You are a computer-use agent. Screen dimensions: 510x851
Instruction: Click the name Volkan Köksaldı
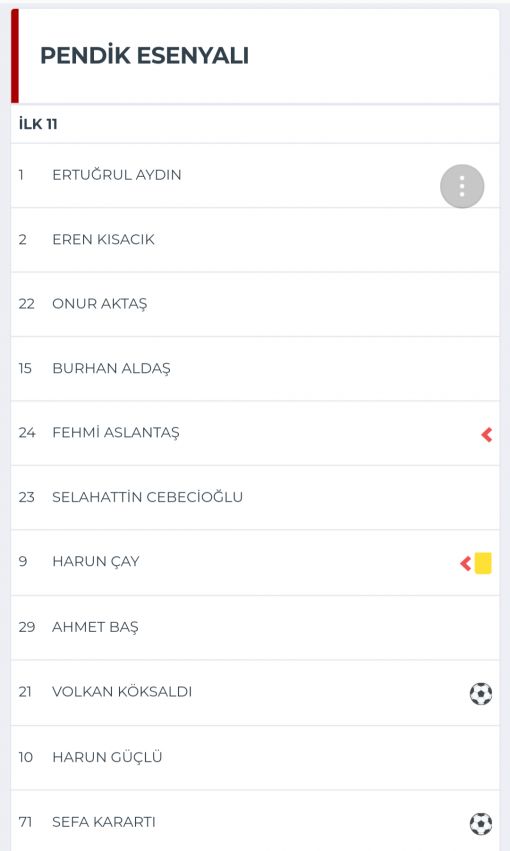click(122, 691)
